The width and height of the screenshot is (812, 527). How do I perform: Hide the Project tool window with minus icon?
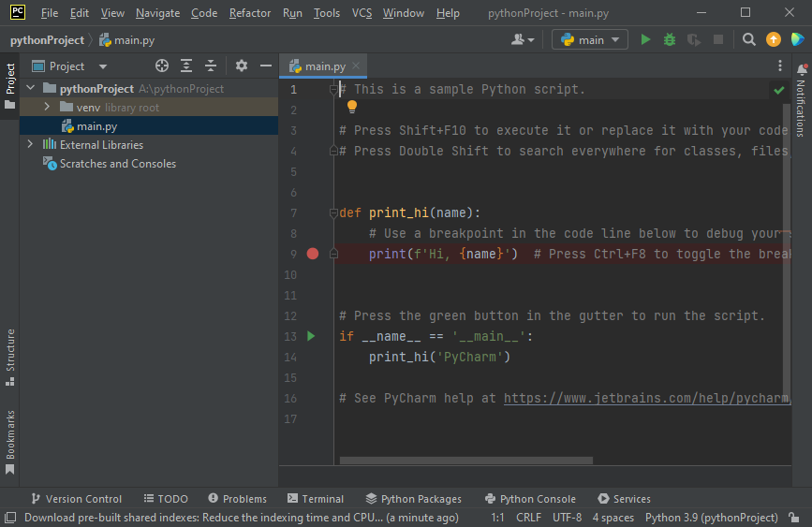pyautogui.click(x=265, y=66)
